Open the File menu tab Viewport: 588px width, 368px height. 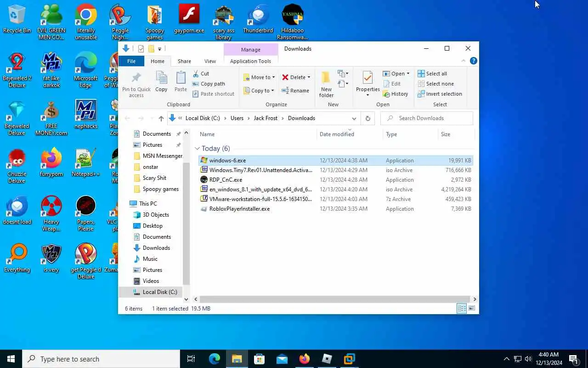click(x=131, y=61)
